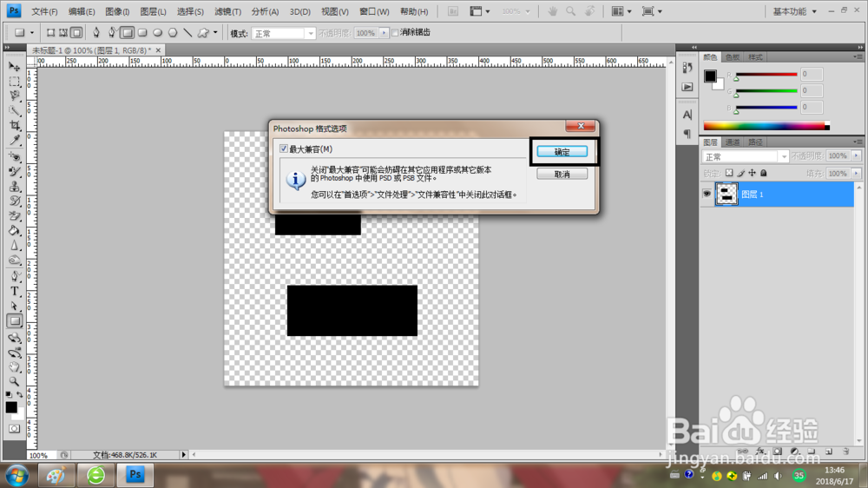Select the Move tool
The image size is (868, 488).
pos(15,67)
